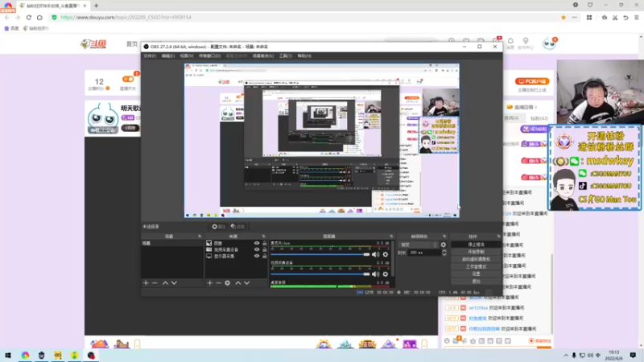Hide the display capture source using its eye icon
The image size is (644, 362).
coord(257,256)
